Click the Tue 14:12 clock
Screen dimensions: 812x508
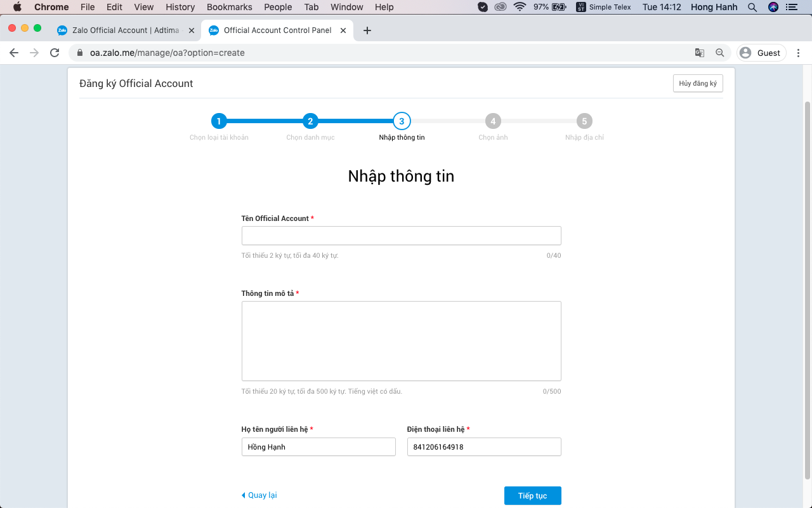(662, 7)
